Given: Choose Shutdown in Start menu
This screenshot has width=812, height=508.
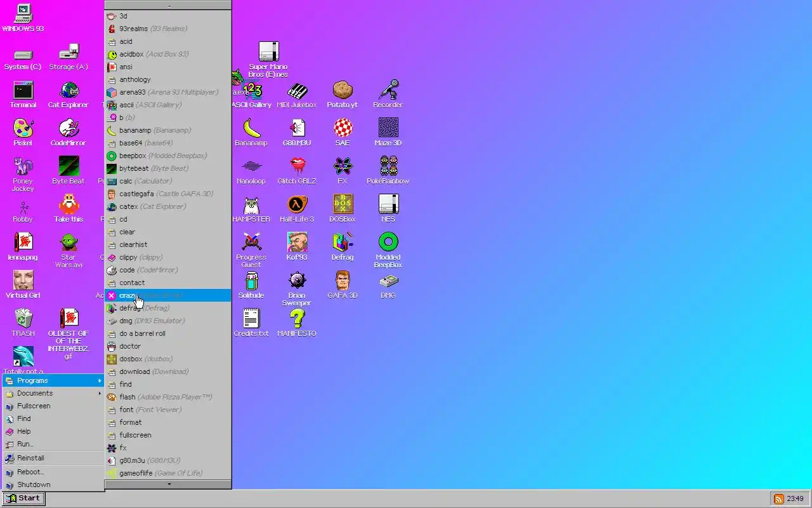Looking at the screenshot, I should coord(53,485).
